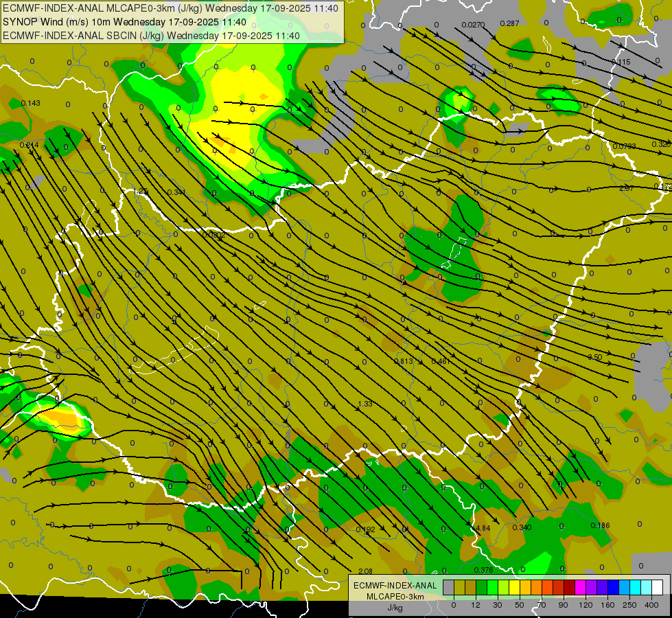Click the 0.813 data value label

point(404,361)
